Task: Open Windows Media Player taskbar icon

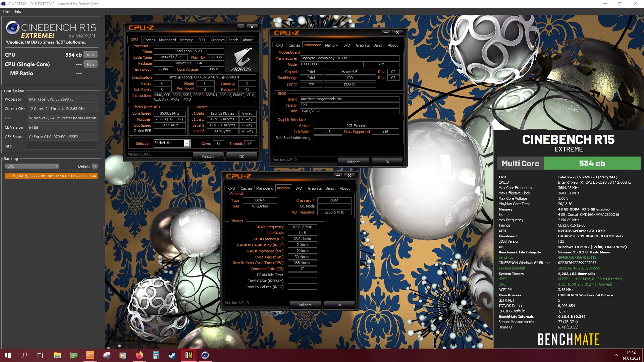Action: [123, 355]
